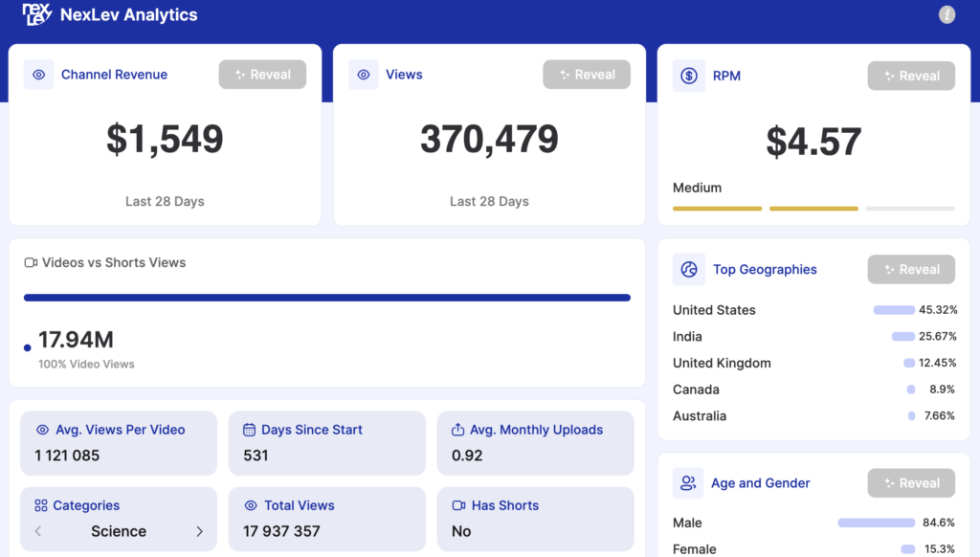This screenshot has width=980, height=557.
Task: Click the Channel Revenue eye icon
Action: tap(38, 75)
